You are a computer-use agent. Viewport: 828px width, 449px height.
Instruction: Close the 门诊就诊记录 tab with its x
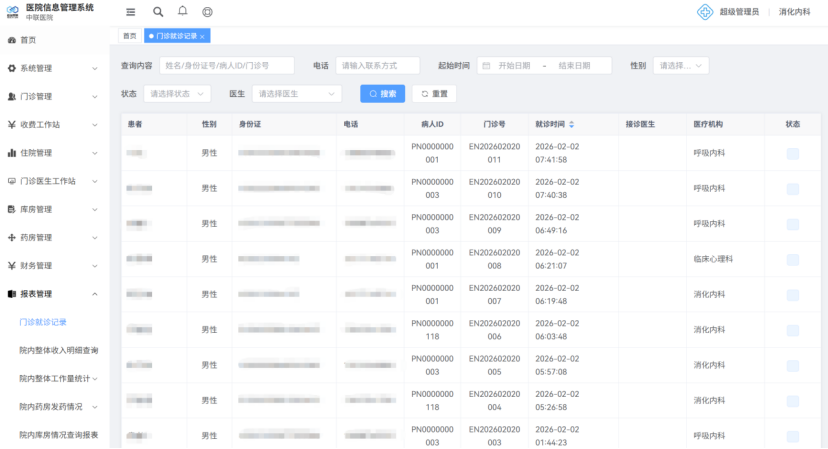point(203,36)
